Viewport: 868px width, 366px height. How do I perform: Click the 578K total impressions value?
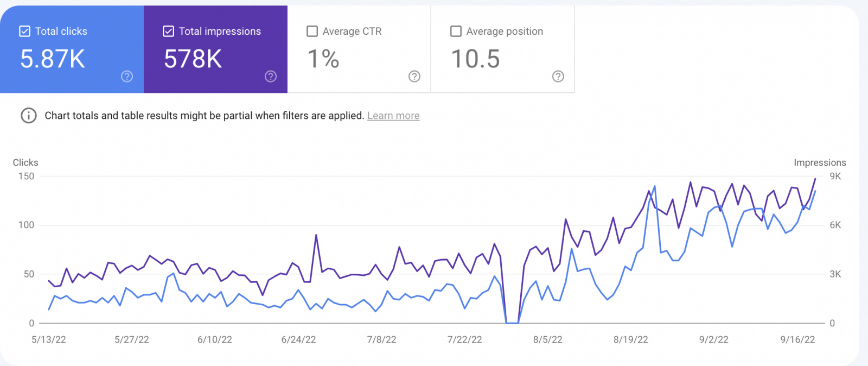tap(193, 59)
